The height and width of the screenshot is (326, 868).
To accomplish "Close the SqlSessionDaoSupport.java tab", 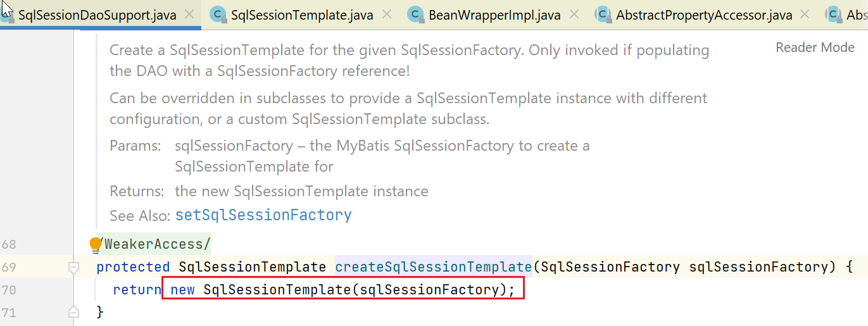I will coord(189,15).
